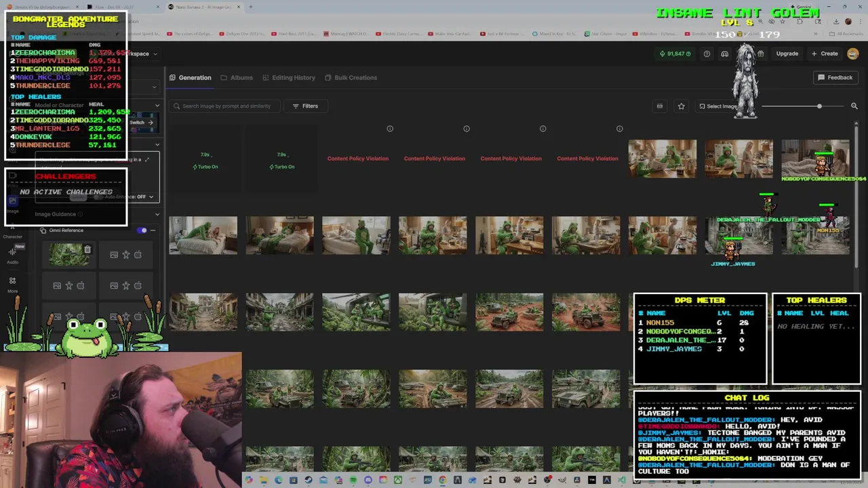Click info icon above the rightmost Content Policy Violation
Viewport: 868px width, 488px height.
coord(619,129)
